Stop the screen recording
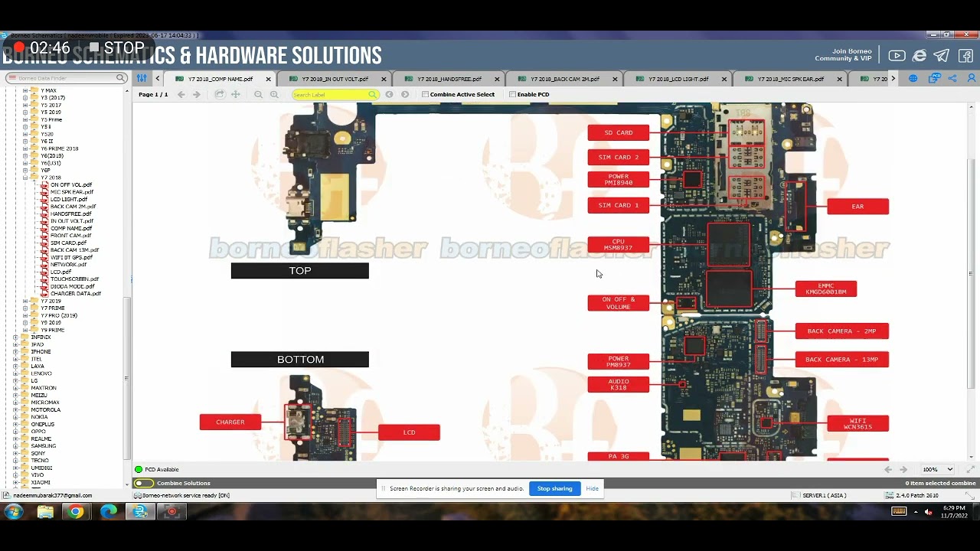 coord(117,47)
